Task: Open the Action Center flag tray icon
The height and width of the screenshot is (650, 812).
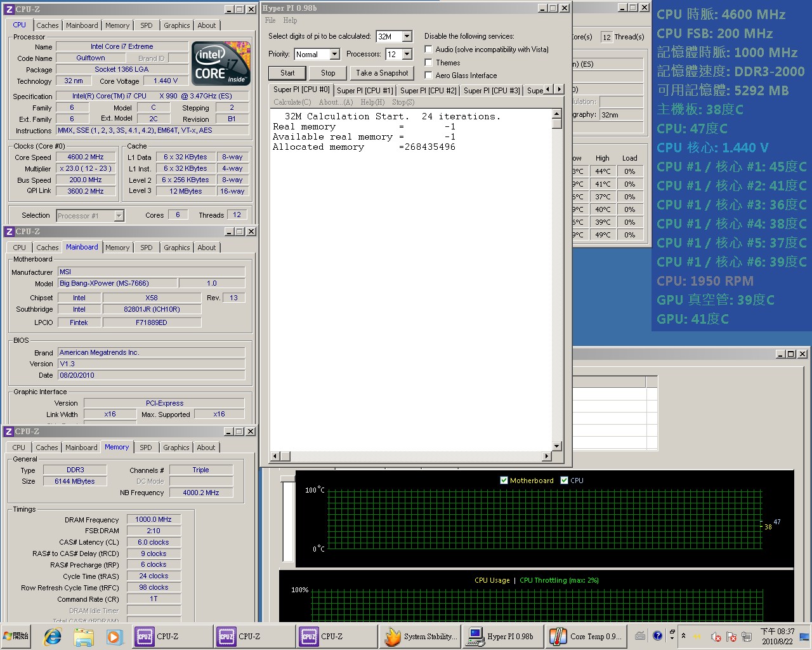Action: pyautogui.click(x=731, y=637)
